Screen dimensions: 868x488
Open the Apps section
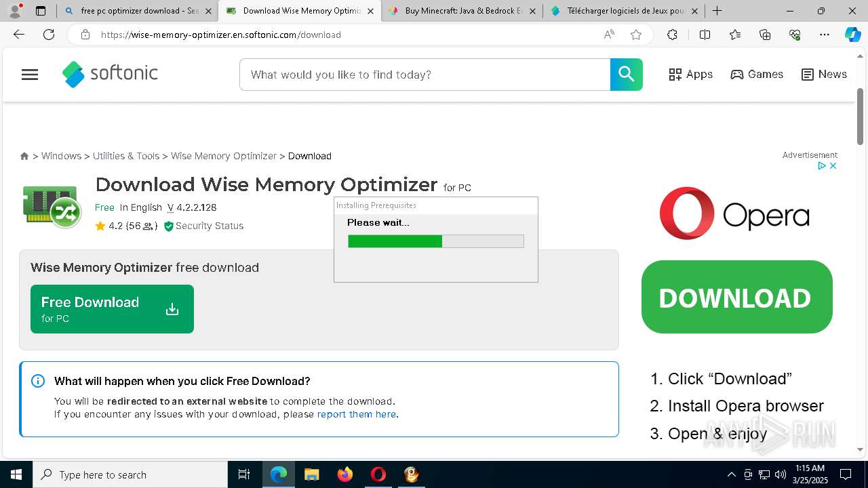(690, 75)
